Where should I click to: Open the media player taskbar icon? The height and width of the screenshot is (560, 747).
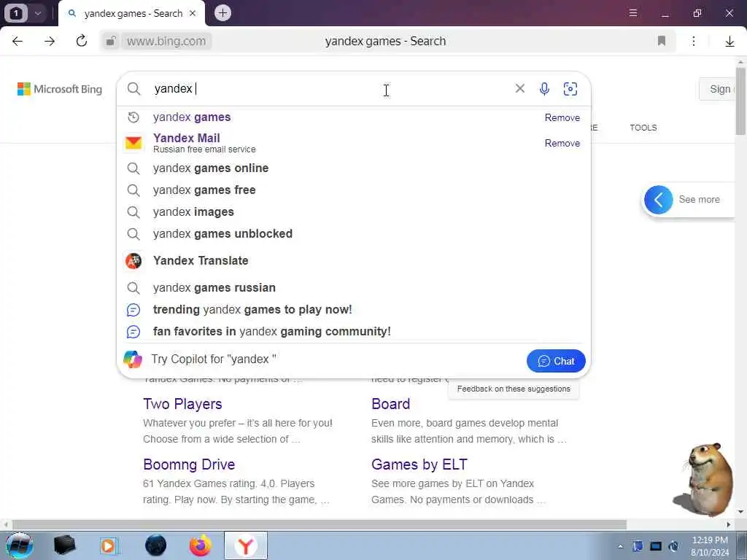[x=109, y=545]
